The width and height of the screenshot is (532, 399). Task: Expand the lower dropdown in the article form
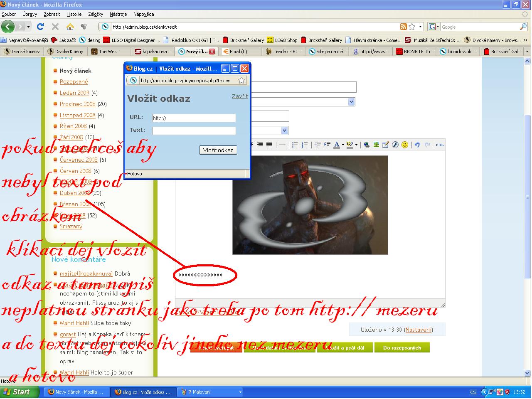pyautogui.click(x=285, y=131)
